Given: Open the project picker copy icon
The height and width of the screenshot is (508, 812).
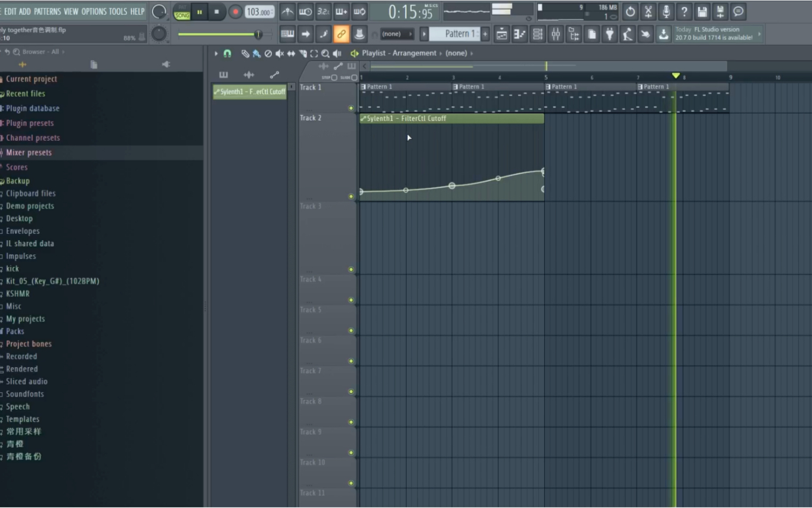Looking at the screenshot, I should click(591, 34).
